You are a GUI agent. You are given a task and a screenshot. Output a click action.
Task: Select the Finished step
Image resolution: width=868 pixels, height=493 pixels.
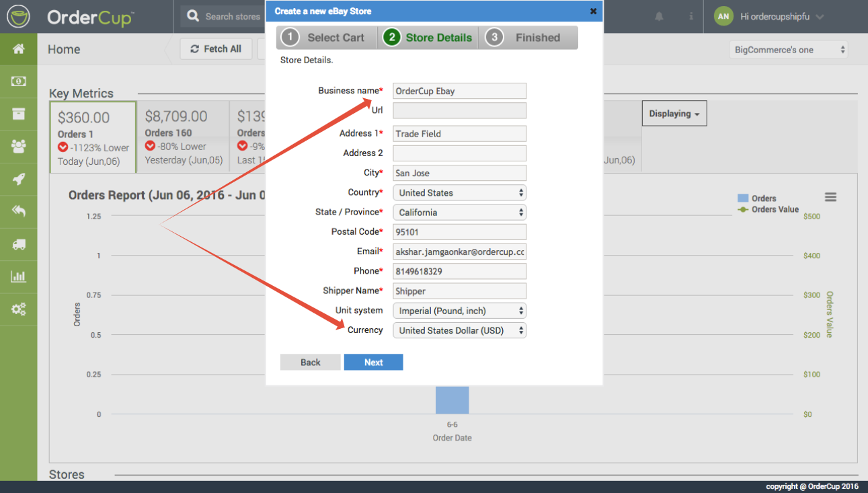(x=528, y=38)
